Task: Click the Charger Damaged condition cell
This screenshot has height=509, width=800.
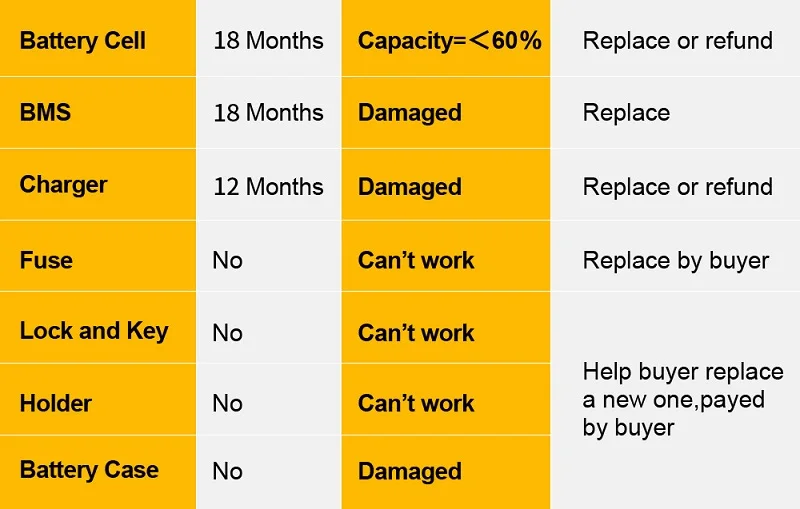Action: click(x=409, y=187)
